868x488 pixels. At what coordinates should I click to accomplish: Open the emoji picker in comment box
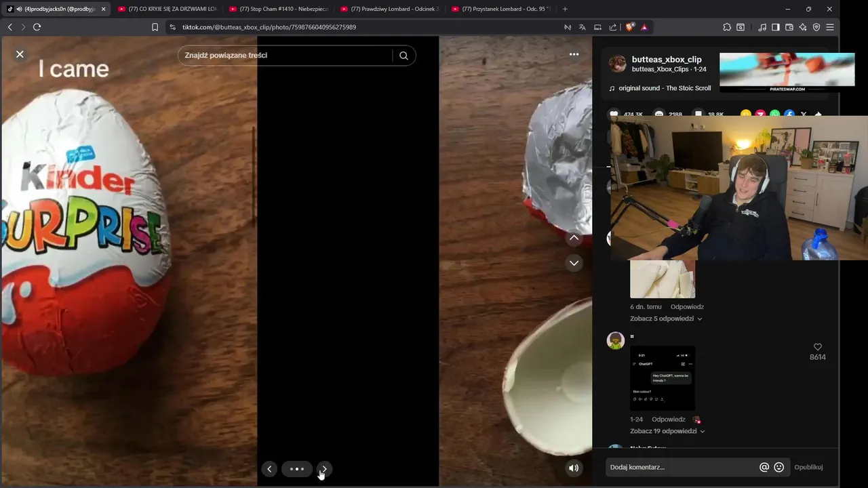click(779, 467)
